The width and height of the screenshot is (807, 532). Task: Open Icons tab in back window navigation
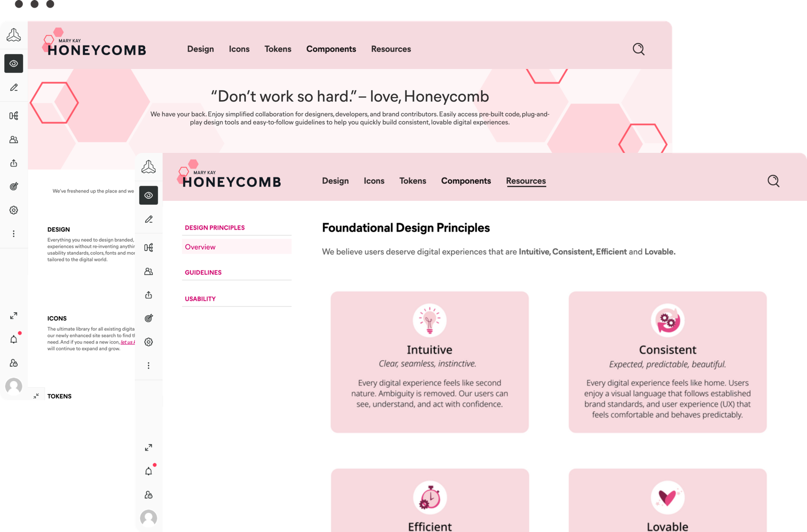point(239,49)
